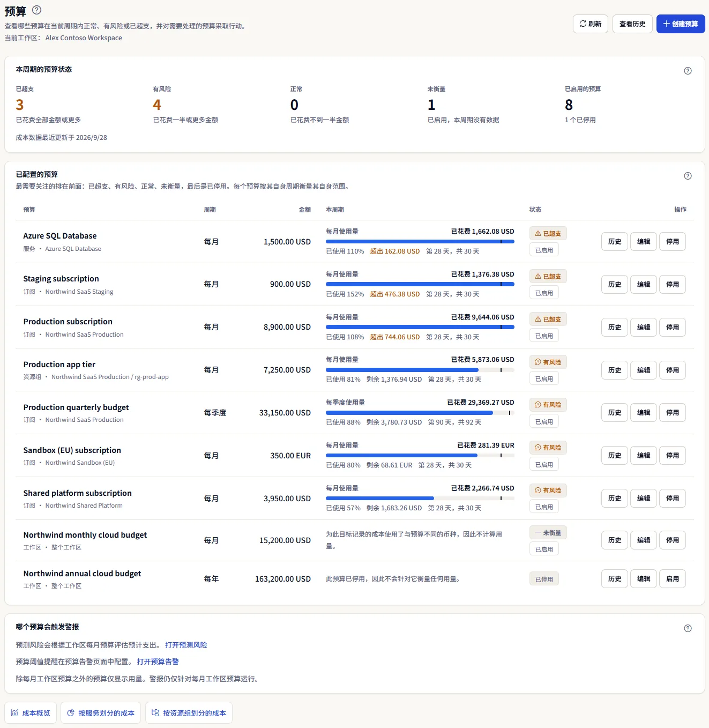Open 历史 for Azure SQL Database budget
Viewport: 709px width, 728px height.
tap(615, 242)
